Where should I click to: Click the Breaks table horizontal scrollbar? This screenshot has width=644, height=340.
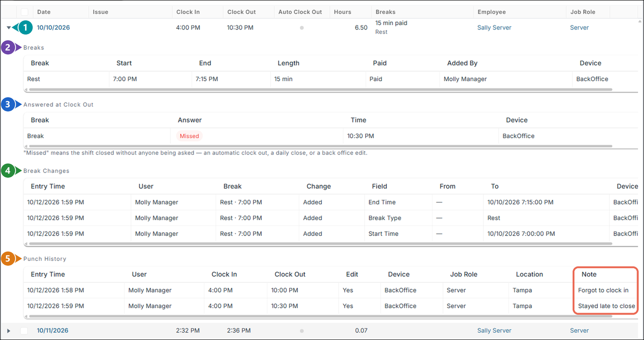tap(320, 89)
